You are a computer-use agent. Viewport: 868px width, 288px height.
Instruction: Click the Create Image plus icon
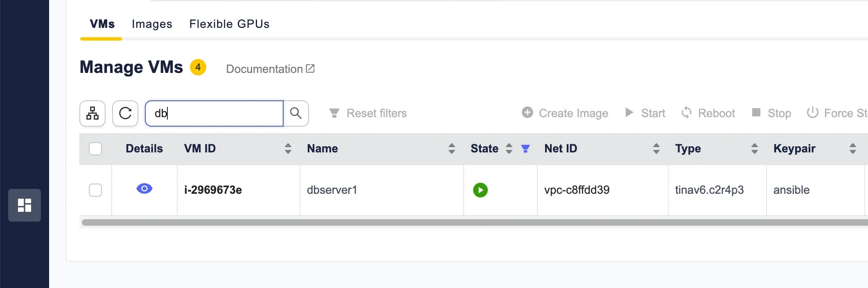[x=528, y=113]
